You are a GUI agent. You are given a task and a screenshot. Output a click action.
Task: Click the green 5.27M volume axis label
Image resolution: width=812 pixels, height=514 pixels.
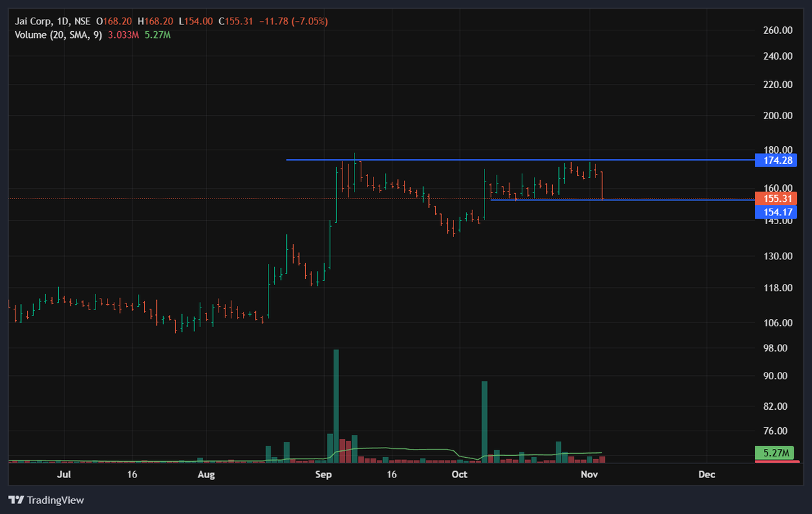pos(775,453)
